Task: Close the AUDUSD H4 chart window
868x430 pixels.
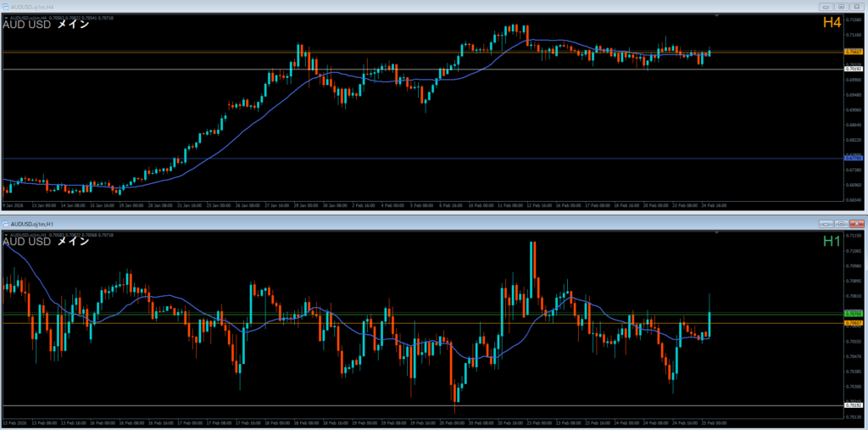Action: (x=856, y=7)
